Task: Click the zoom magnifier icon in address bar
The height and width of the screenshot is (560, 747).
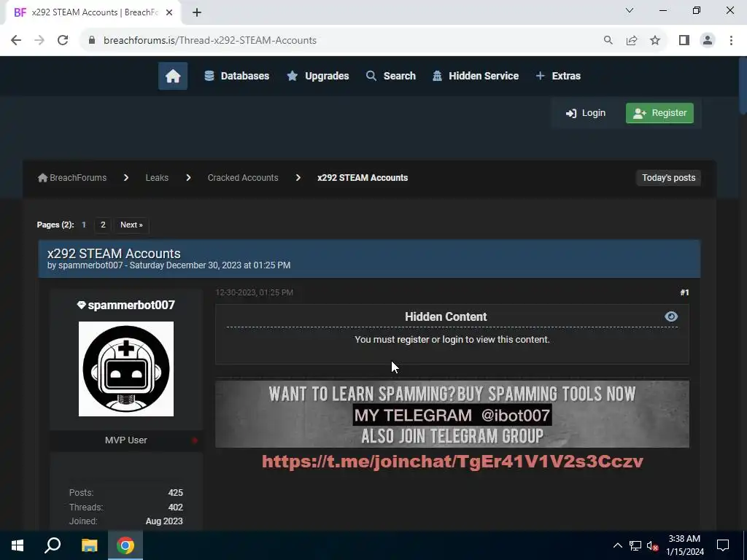Action: pos(608,40)
